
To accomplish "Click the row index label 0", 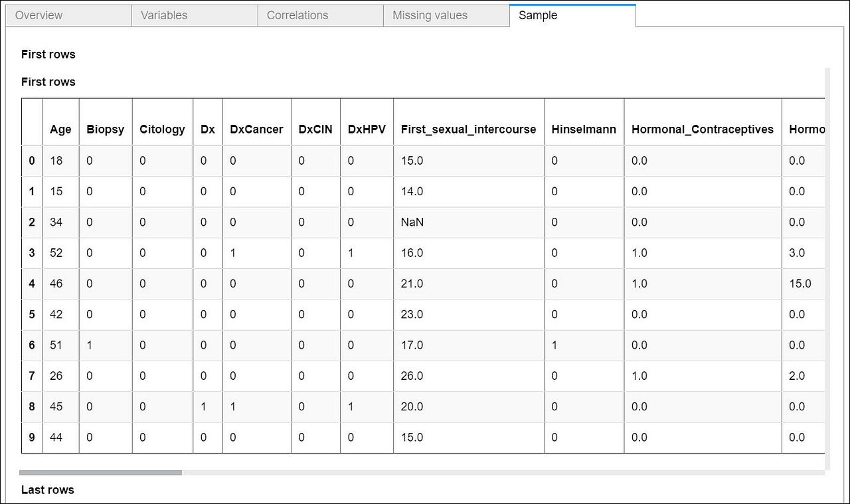I will pos(31,161).
